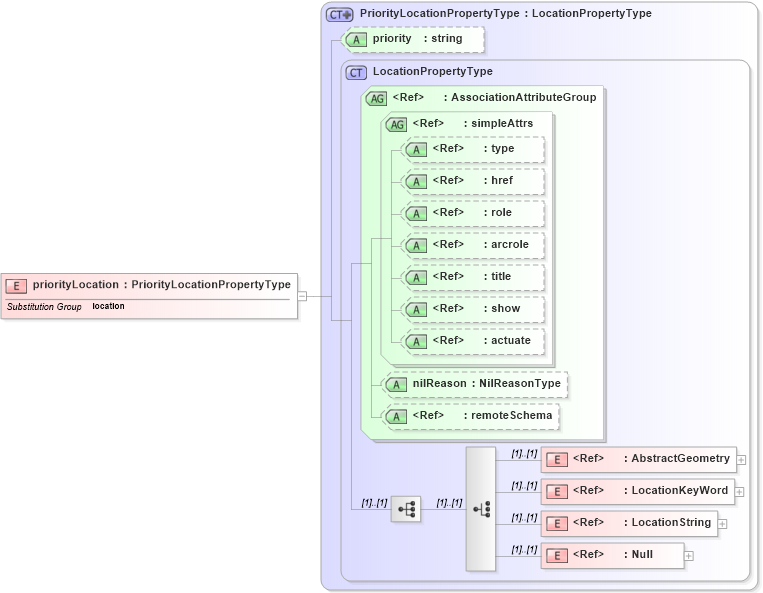The width and height of the screenshot is (763, 593).
Task: Select the 'priority : string' attribute label
Action: (418, 38)
